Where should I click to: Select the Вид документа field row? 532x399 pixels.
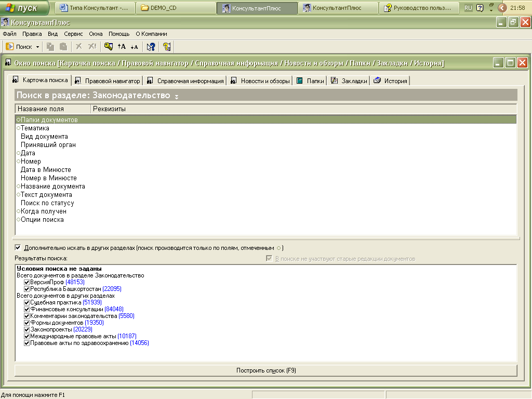(x=265, y=137)
